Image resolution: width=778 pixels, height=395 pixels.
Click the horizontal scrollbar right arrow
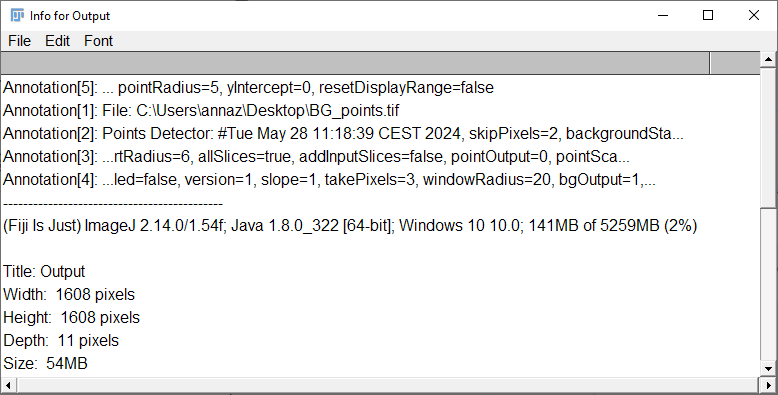click(768, 385)
